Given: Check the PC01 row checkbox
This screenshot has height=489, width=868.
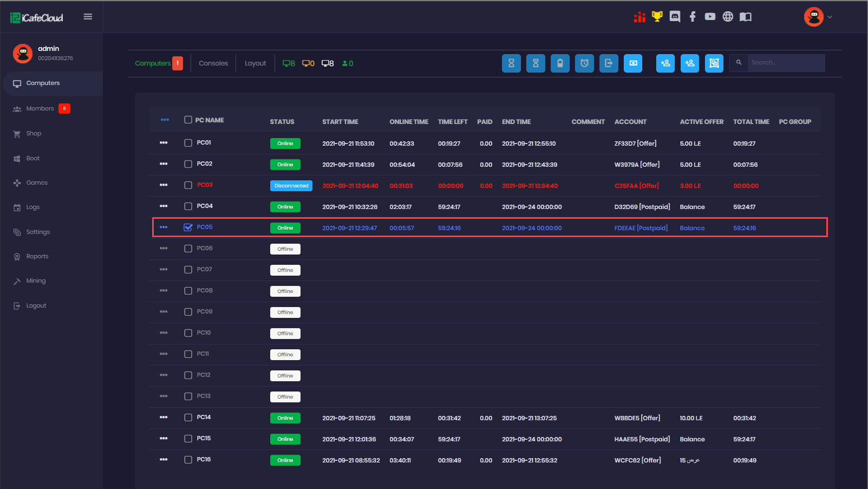Looking at the screenshot, I should 188,143.
